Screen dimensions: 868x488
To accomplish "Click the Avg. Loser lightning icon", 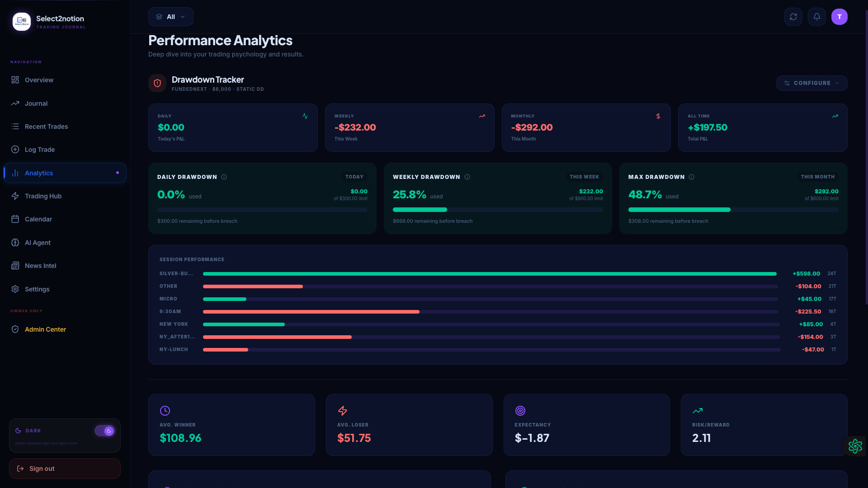I will tap(343, 411).
